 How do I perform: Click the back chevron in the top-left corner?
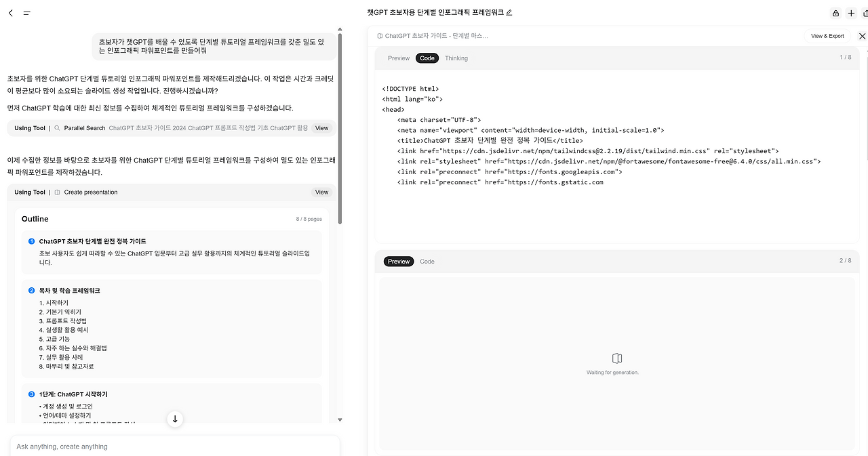pos(10,12)
